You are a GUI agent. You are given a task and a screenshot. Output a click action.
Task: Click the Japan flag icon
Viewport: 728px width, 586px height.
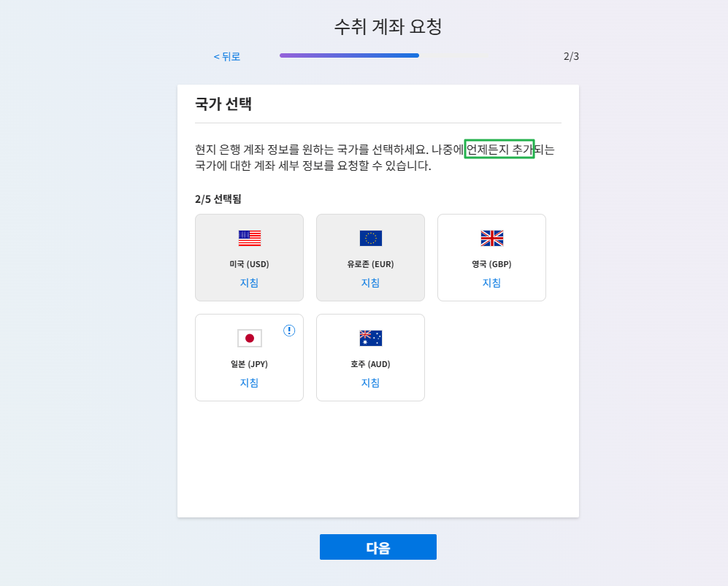[249, 337]
